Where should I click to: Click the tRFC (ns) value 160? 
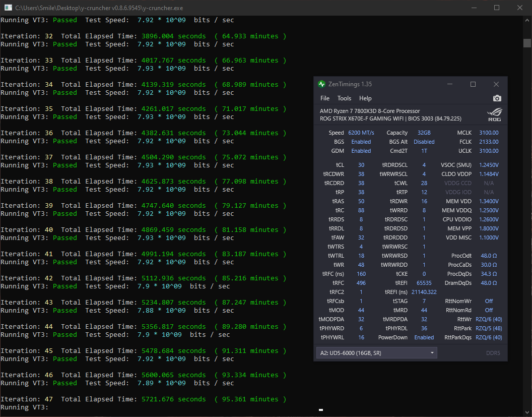pyautogui.click(x=361, y=274)
